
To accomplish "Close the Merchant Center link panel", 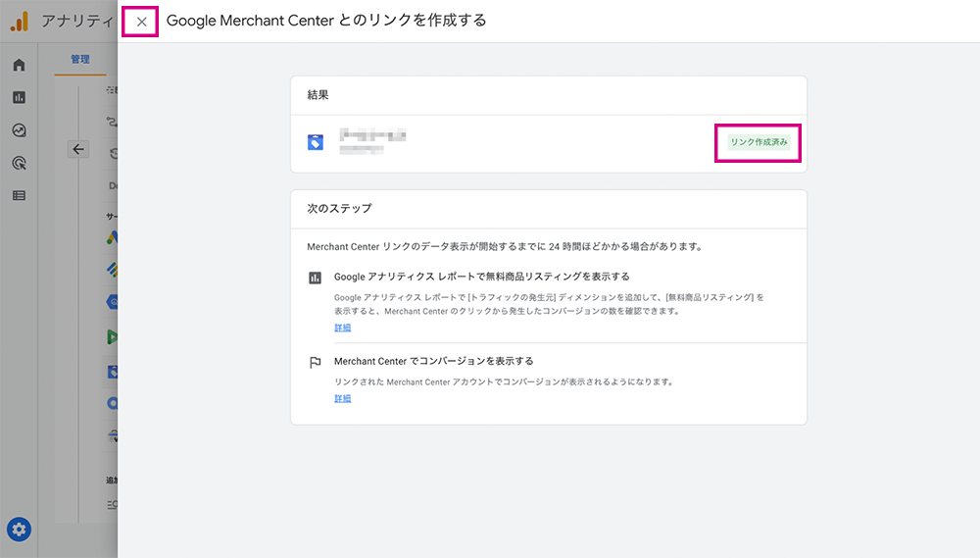I will click(141, 22).
